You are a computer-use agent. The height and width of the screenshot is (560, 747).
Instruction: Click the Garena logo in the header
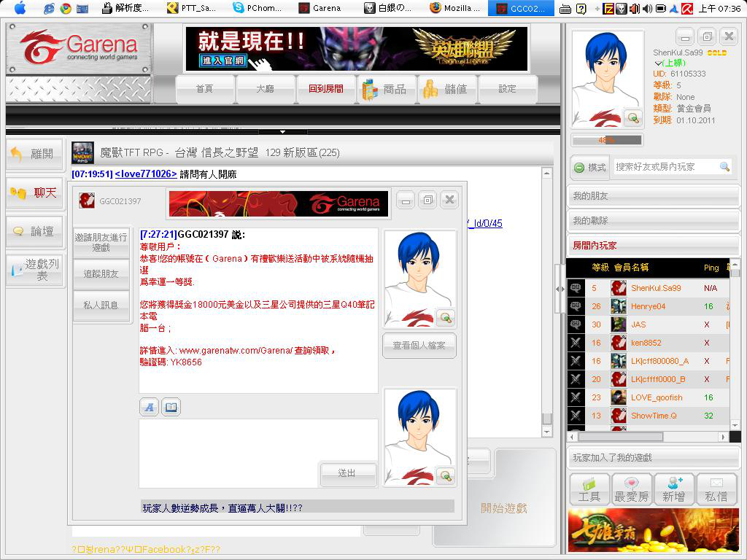(79, 49)
